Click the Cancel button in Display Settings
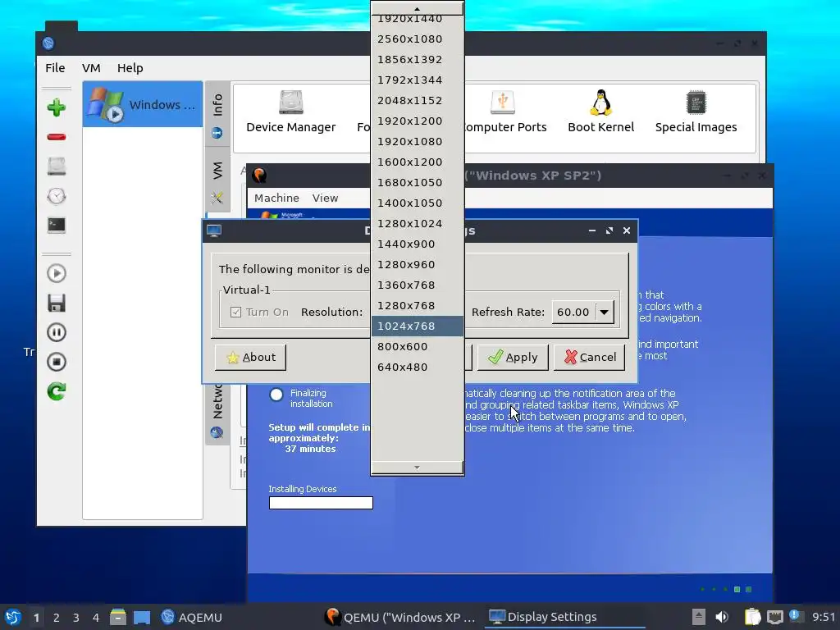Screen dimensions: 840x630 pyautogui.click(x=589, y=357)
